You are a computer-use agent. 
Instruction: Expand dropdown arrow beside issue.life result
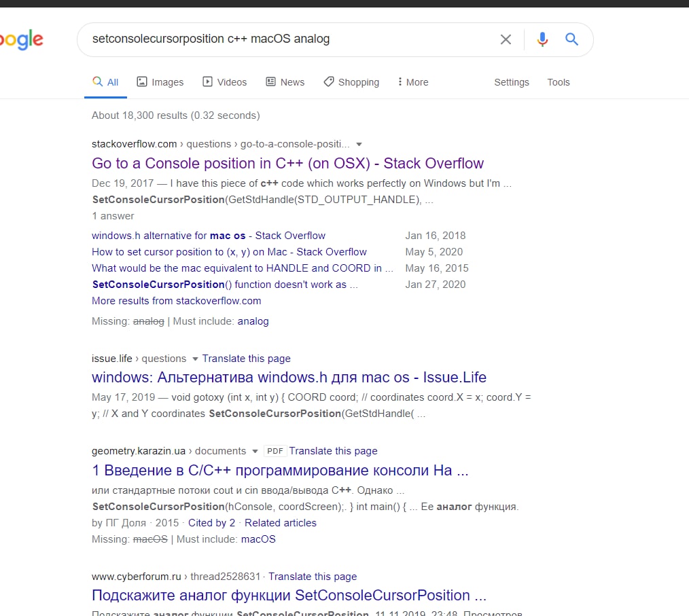click(195, 359)
